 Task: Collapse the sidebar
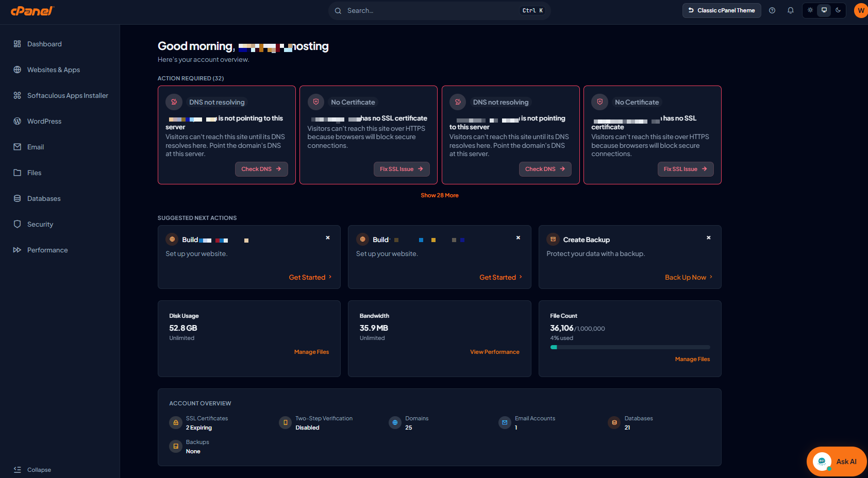pyautogui.click(x=32, y=470)
